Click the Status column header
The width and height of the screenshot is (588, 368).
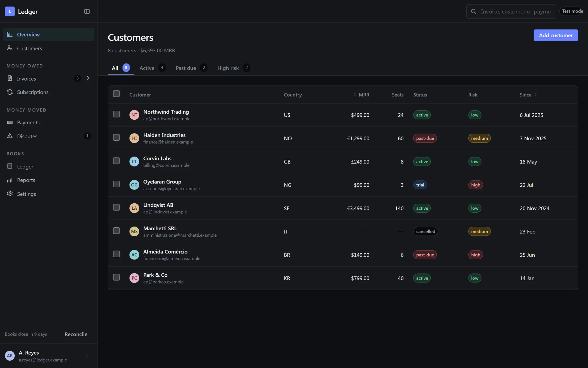pyautogui.click(x=420, y=95)
